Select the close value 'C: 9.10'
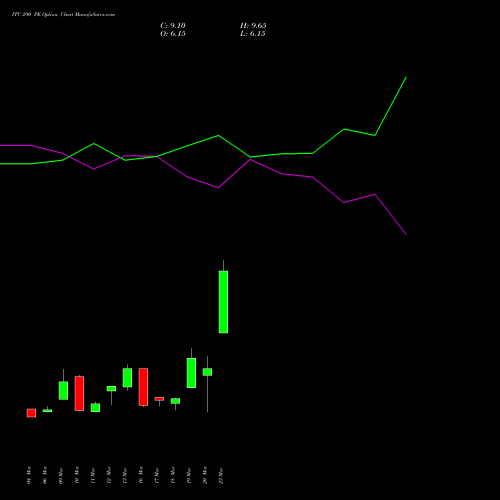Image resolution: width=500 pixels, height=500 pixels. pyautogui.click(x=173, y=26)
